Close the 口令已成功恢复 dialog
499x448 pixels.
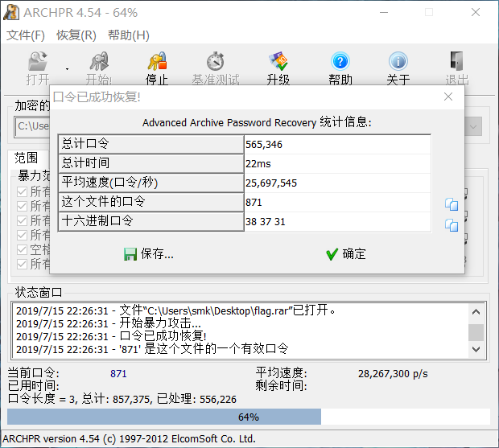[448, 97]
